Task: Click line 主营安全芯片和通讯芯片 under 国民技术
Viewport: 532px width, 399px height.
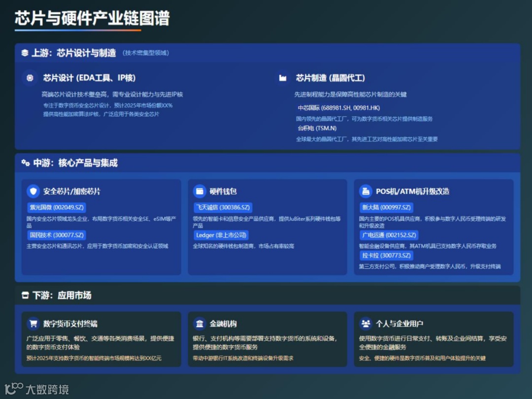Action: click(98, 246)
